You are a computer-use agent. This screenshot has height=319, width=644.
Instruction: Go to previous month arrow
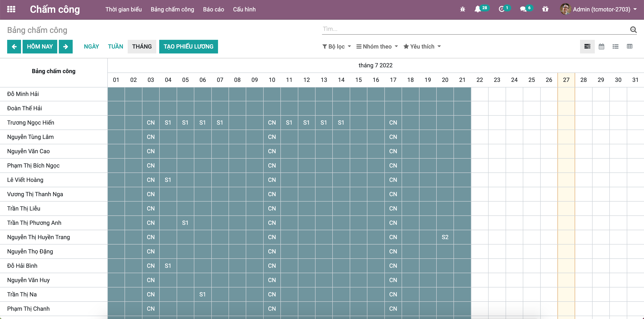click(x=14, y=47)
